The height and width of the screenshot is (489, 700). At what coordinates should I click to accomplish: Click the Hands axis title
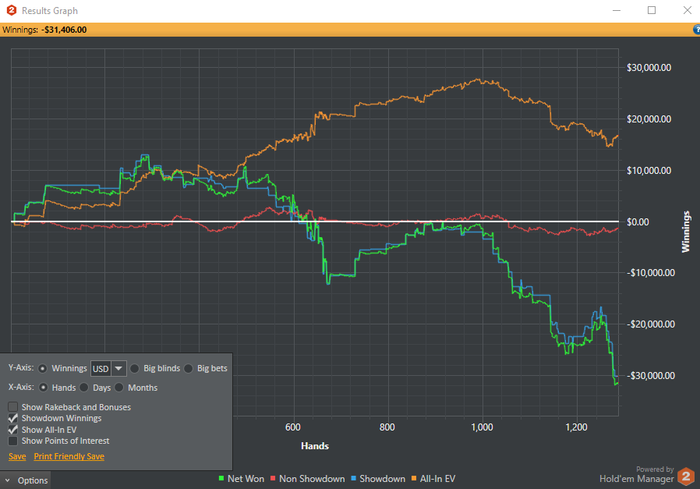[315, 446]
